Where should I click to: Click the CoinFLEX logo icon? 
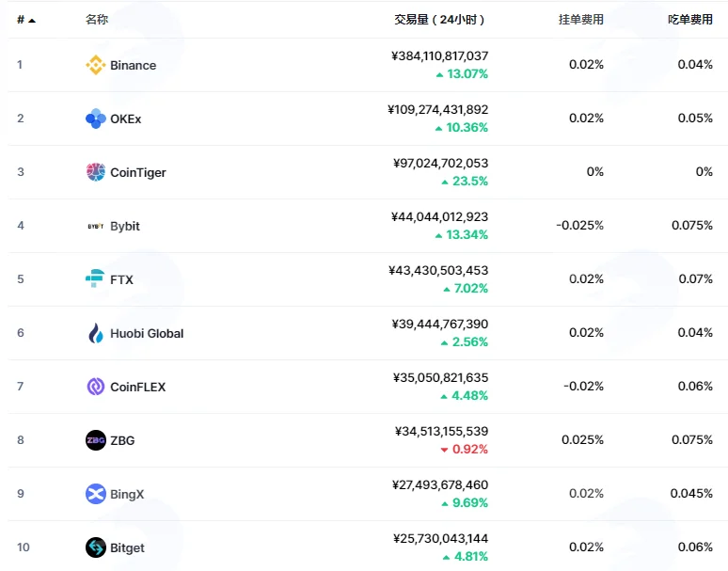point(96,387)
